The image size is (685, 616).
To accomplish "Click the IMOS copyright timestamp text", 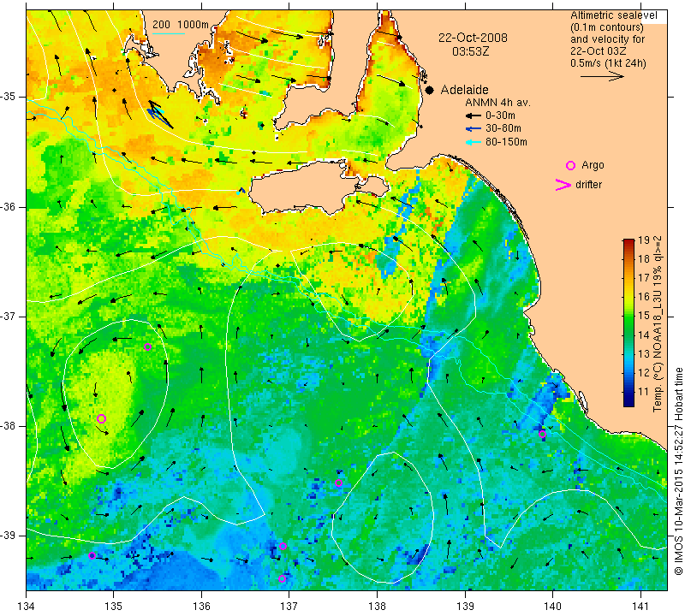I will (x=678, y=471).
